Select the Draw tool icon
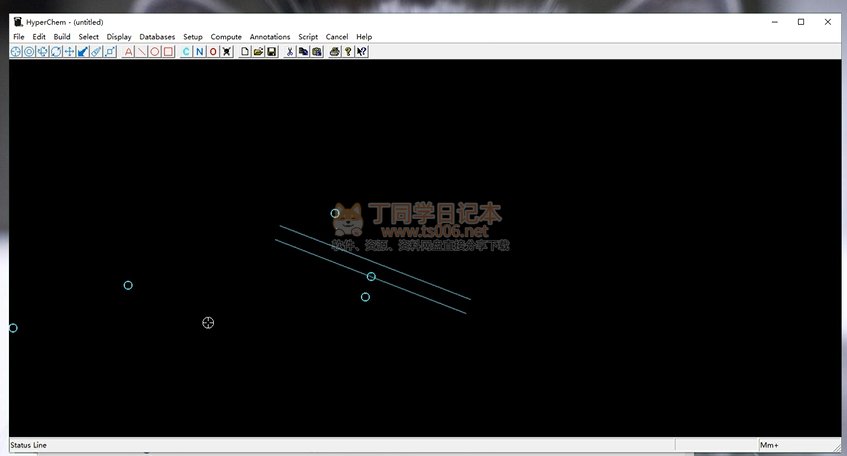This screenshot has width=847, height=456. pyautogui.click(x=16, y=52)
